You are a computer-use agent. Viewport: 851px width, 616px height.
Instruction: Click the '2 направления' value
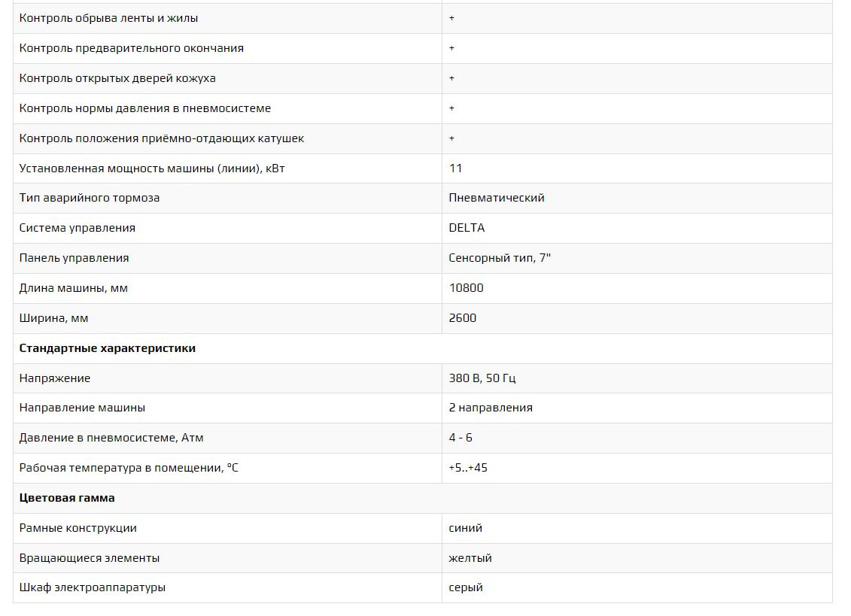coord(491,408)
